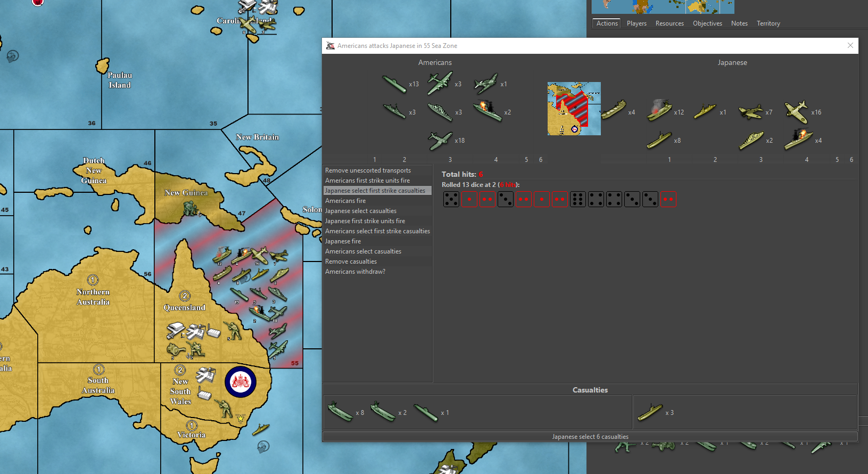The width and height of the screenshot is (868, 474).
Task: Click the sea zone 47 number
Action: pyautogui.click(x=242, y=214)
